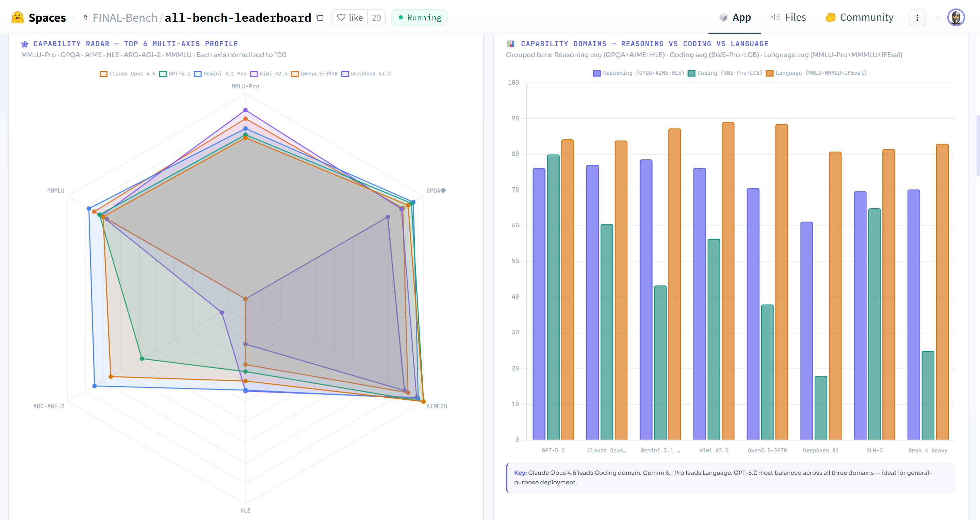Open the user profile avatar

coord(955,17)
